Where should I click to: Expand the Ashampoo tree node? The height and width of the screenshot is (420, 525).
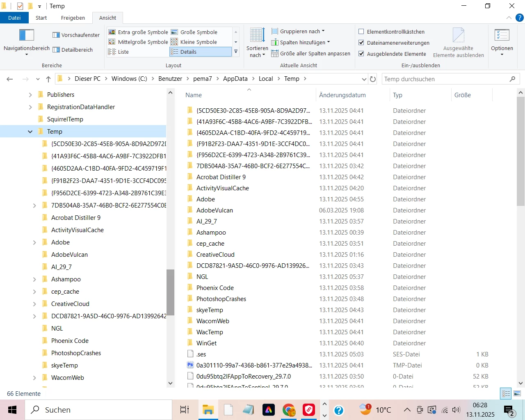pyautogui.click(x=34, y=279)
